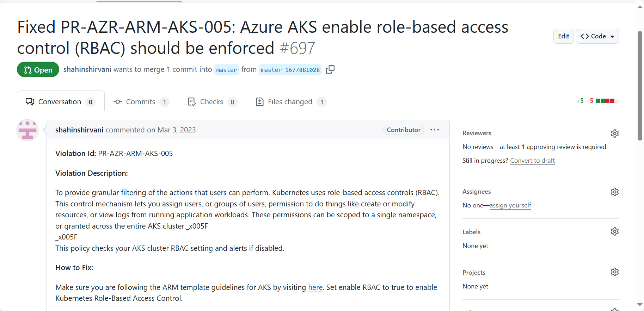Click the 'This policy checks your AKS cluster' line
This screenshot has height=311, width=644.
tap(170, 248)
